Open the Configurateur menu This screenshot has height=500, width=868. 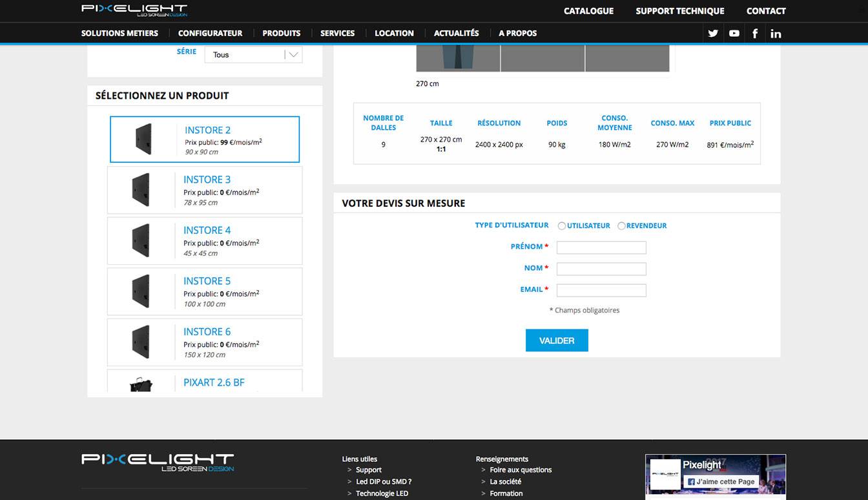coord(210,33)
